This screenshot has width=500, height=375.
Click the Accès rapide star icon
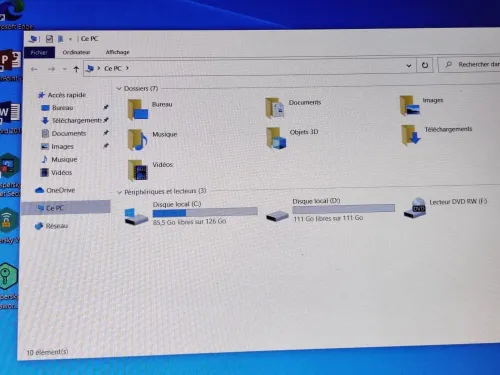point(41,95)
